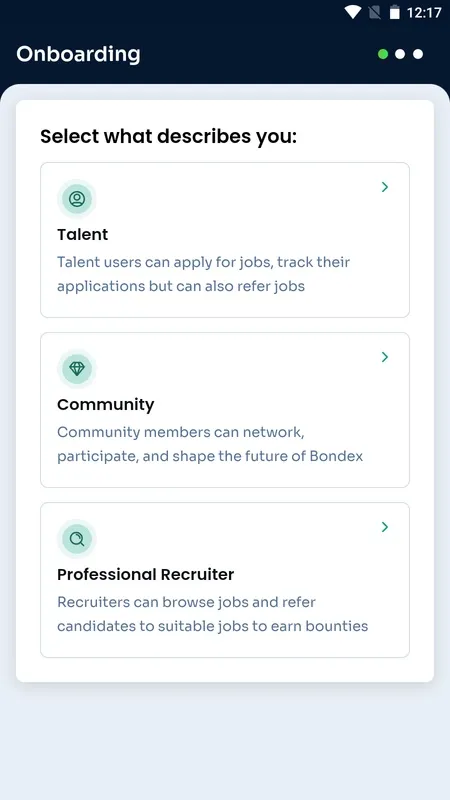Click the Talent users description text
This screenshot has width=450, height=800.
(204, 274)
